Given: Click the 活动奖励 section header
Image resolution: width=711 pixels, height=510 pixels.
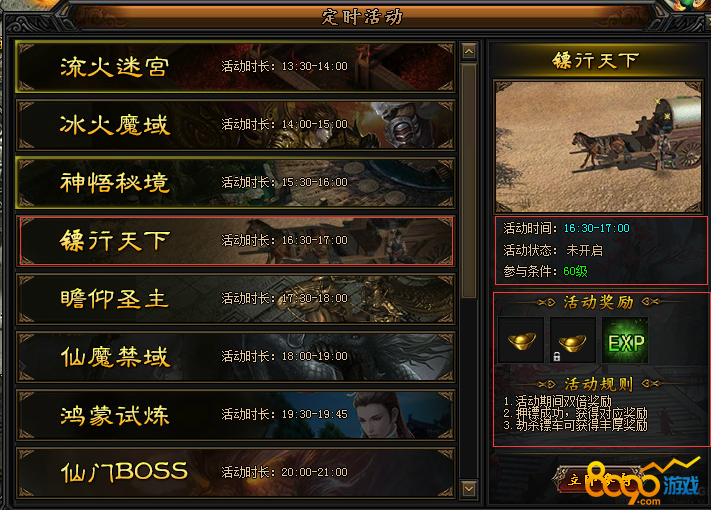Looking at the screenshot, I should click(x=599, y=302).
